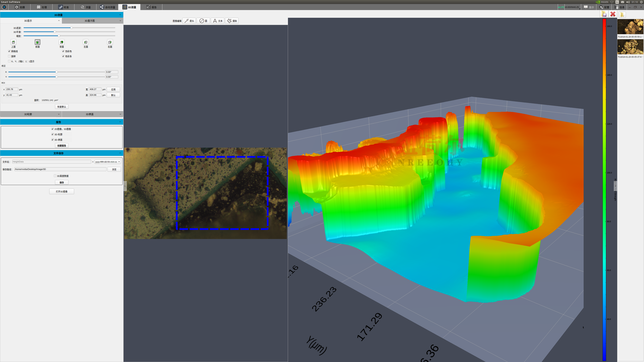Click the 文本 text annotation tool
The height and width of the screenshot is (362, 644).
(218, 21)
